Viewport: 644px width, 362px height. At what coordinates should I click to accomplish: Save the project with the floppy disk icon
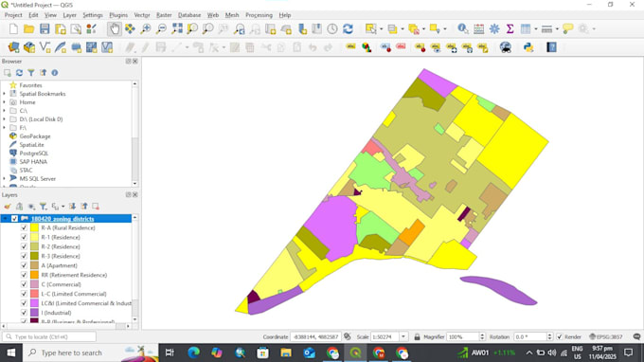tap(45, 28)
